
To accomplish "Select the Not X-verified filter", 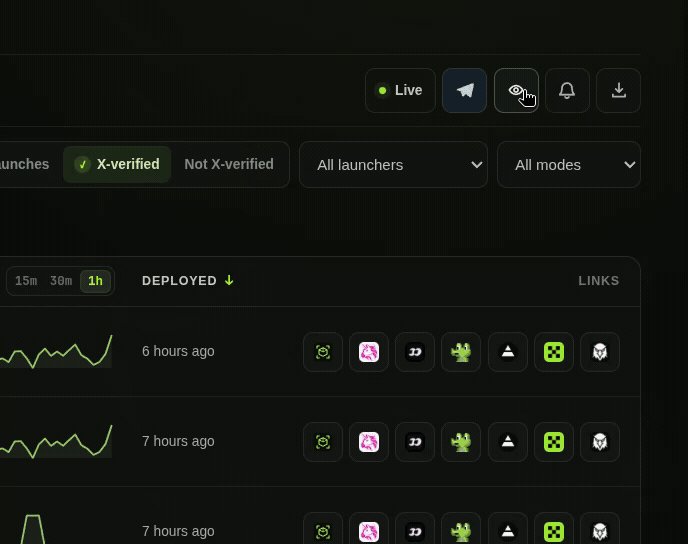I will click(229, 165).
